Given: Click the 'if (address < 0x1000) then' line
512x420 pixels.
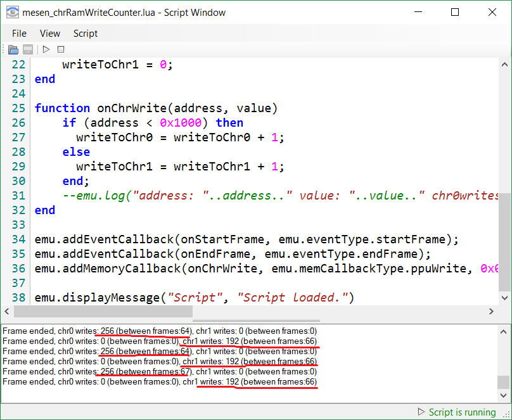Looking at the screenshot, I should tap(153, 123).
